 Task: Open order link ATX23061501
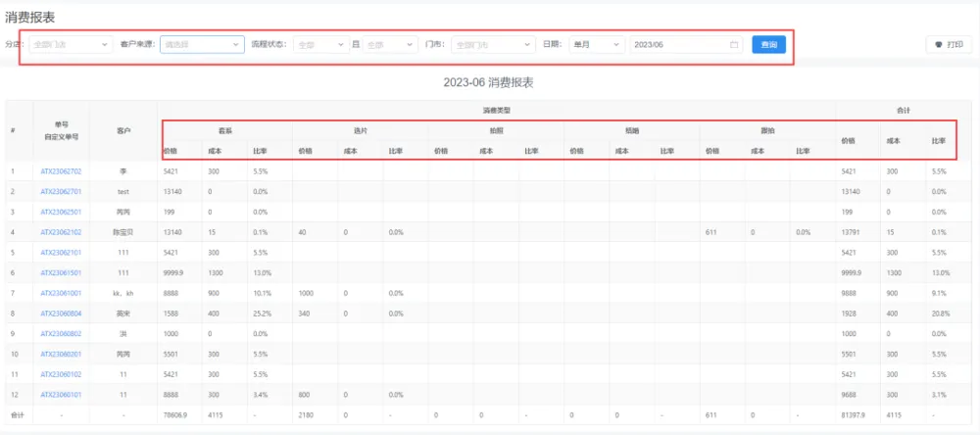point(61,272)
